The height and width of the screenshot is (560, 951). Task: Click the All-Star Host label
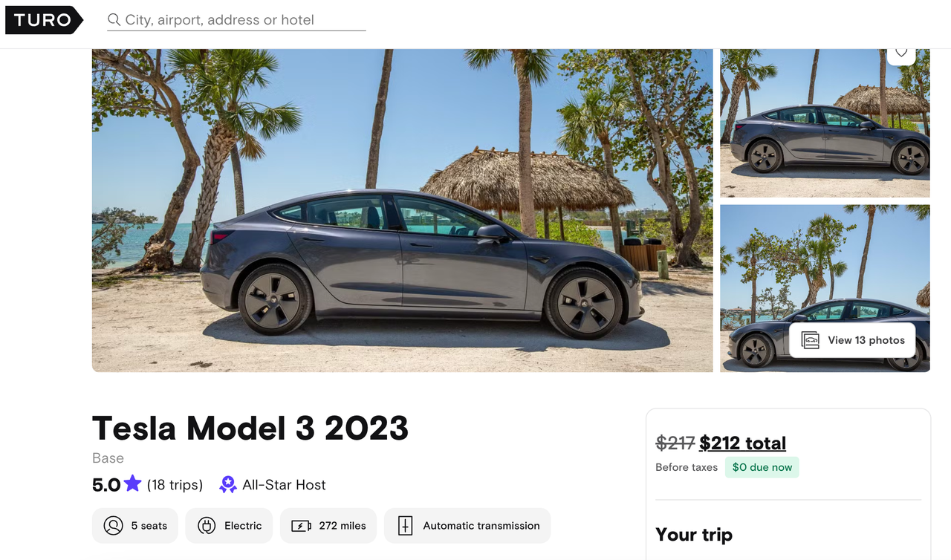point(284,485)
